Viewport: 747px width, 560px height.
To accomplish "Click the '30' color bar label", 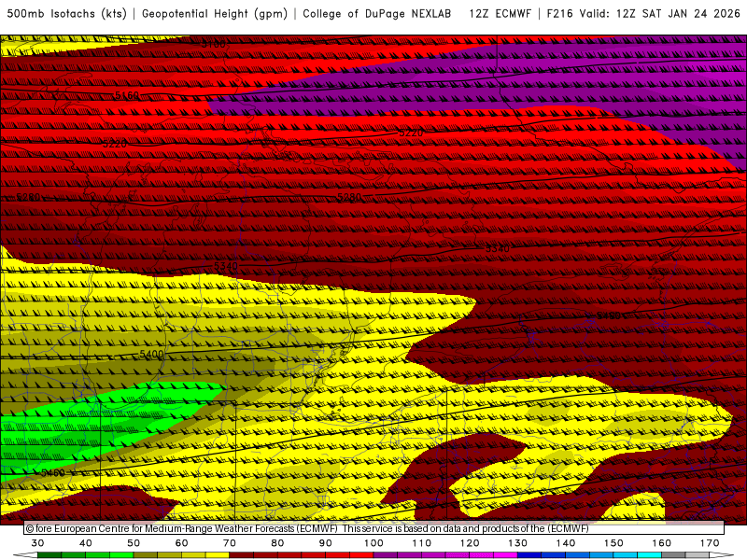I will (x=37, y=543).
